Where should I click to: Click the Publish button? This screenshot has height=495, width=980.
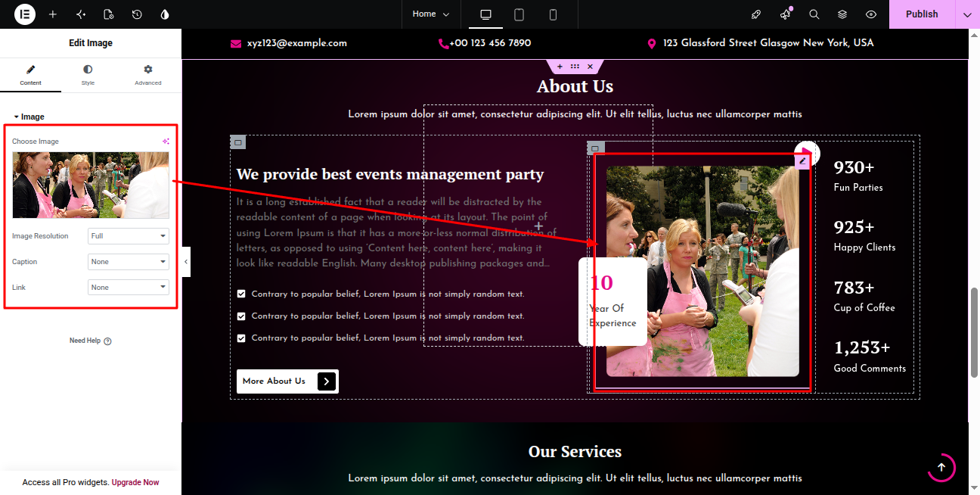click(x=922, y=14)
